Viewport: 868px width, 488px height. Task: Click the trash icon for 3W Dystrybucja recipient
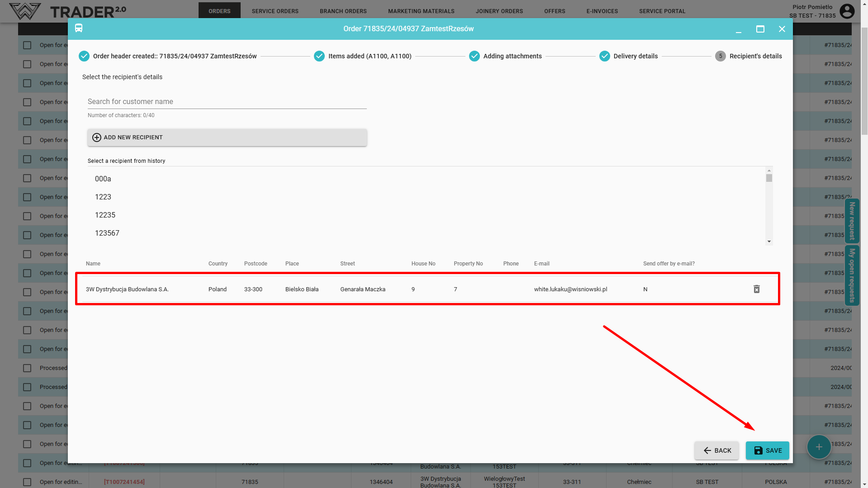coord(756,289)
